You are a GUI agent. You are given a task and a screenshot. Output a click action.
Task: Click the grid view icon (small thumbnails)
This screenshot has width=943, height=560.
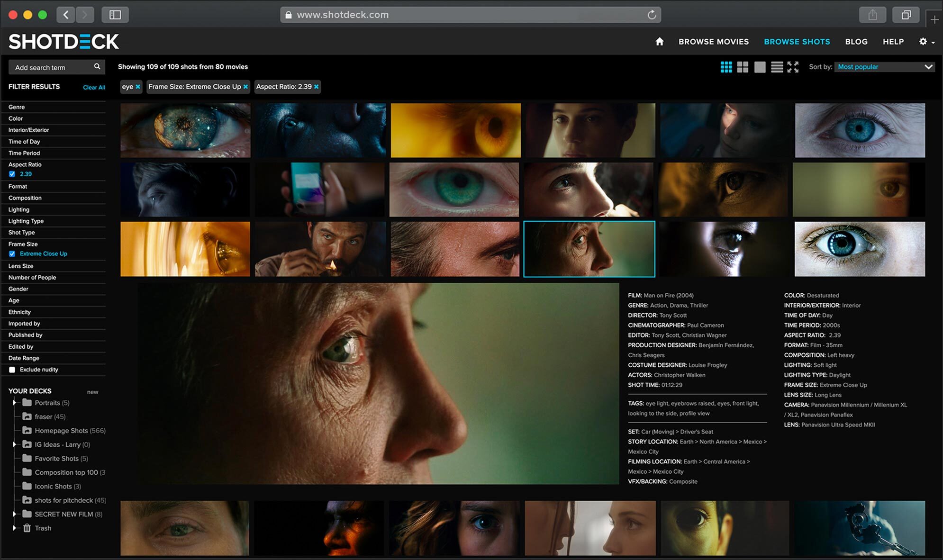(726, 66)
